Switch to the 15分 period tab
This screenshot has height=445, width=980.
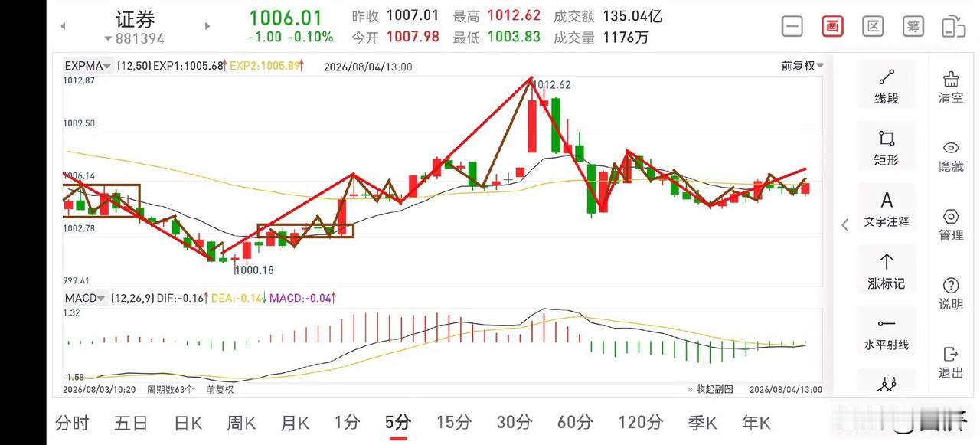[x=453, y=422]
